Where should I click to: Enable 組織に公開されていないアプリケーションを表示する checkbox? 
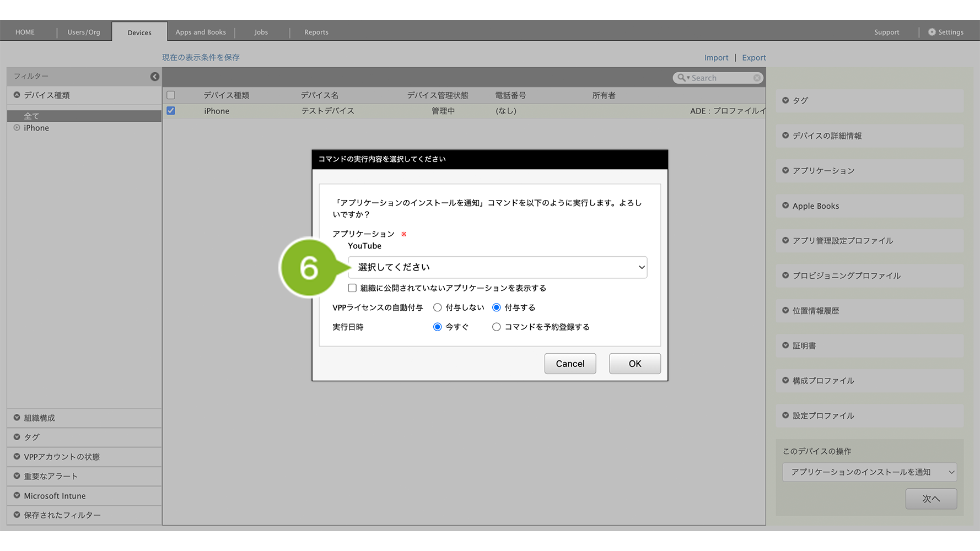[x=352, y=288]
